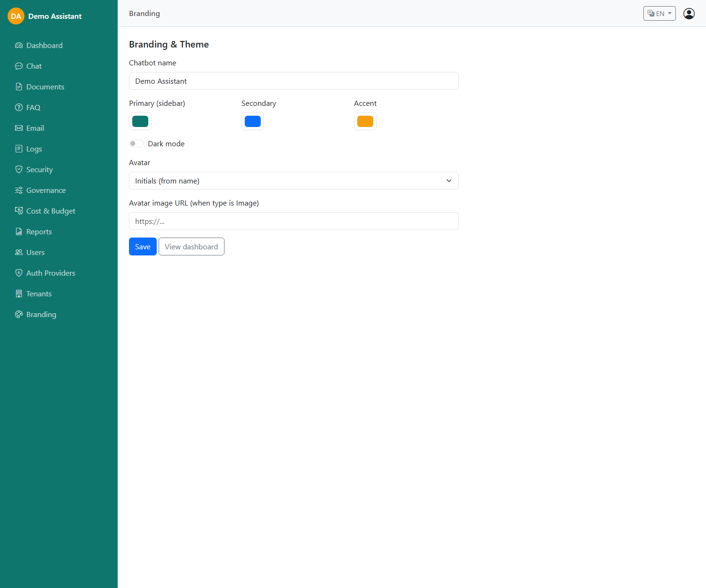This screenshot has height=588, width=706.
Task: Expand the Avatar type dropdown
Action: (x=294, y=181)
